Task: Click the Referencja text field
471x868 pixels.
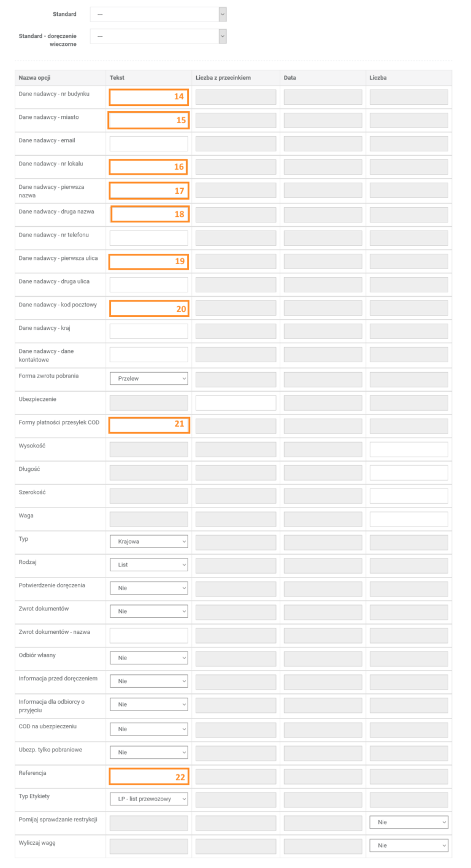Action: (149, 777)
